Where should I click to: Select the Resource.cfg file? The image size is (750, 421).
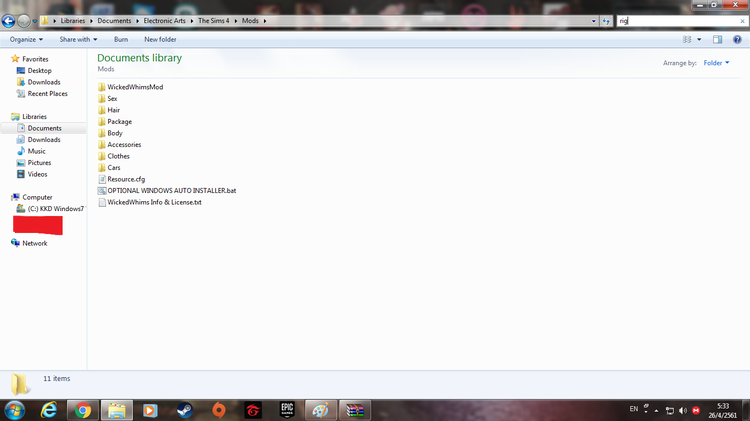(126, 178)
